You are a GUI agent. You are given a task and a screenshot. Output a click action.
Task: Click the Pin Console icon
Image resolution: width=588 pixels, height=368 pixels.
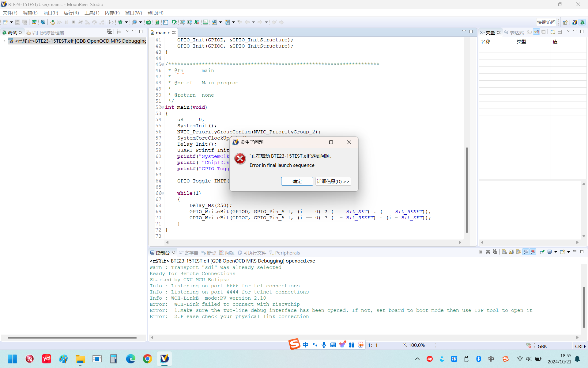click(542, 252)
